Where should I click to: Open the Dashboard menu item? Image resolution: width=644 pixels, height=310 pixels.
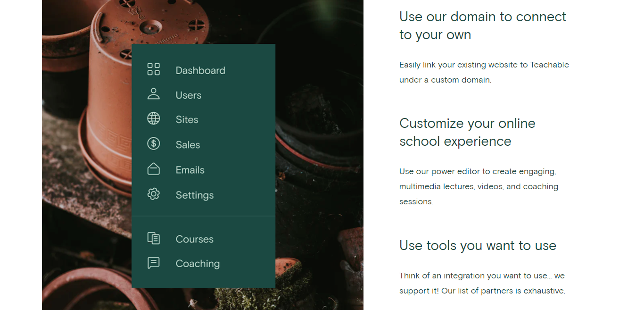click(x=200, y=70)
